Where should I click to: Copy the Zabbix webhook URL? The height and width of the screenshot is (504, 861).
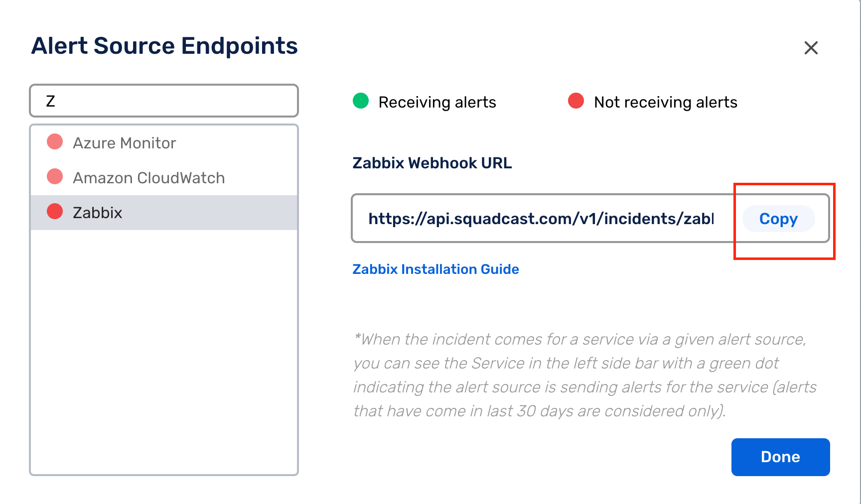[x=778, y=219]
